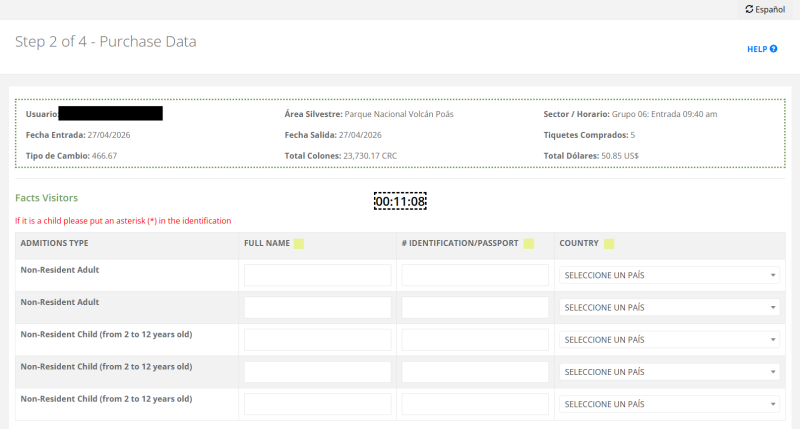Click the Facts Visitors section title
800x429 pixels.
click(46, 198)
